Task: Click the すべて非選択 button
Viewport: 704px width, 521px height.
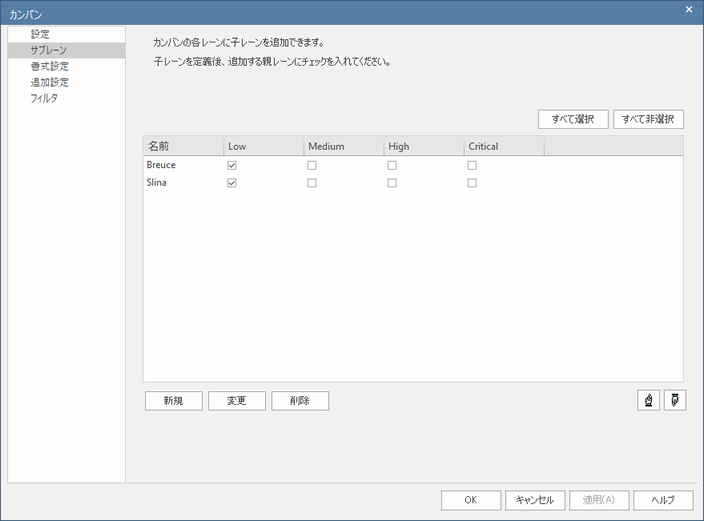Action: tap(648, 119)
